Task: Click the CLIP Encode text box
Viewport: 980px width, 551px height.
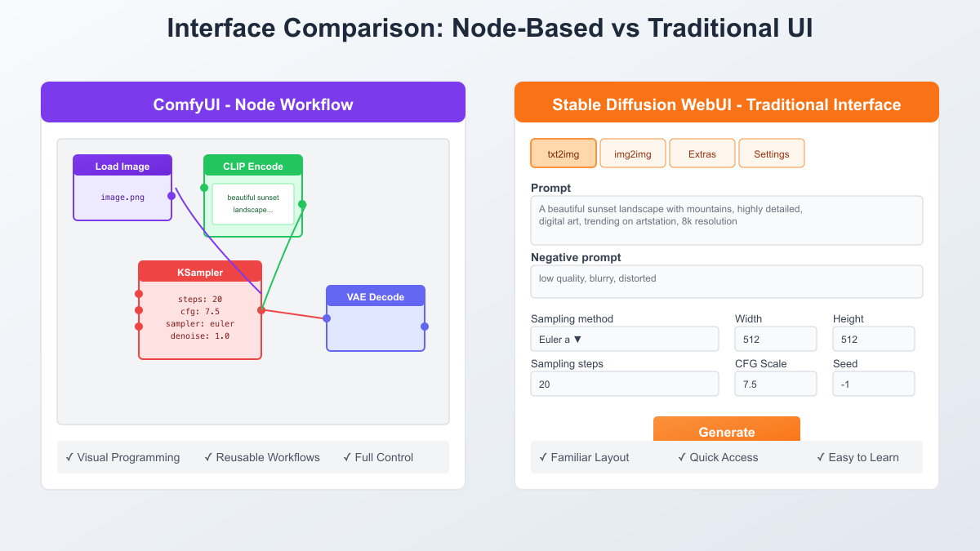Action: tap(253, 204)
